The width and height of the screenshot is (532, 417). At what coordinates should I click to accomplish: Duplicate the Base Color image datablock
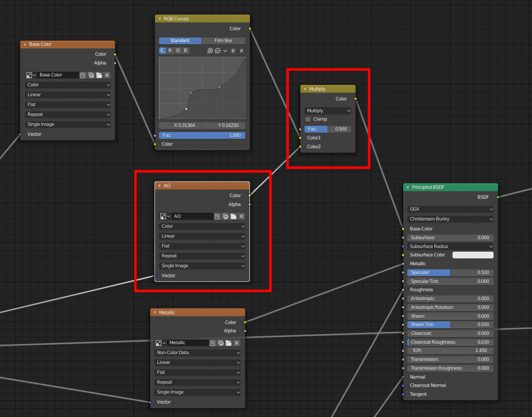click(91, 75)
